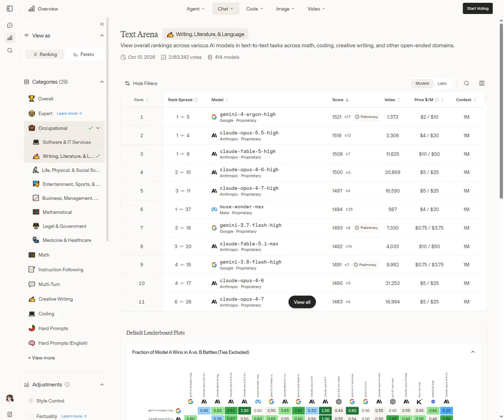Click the Overview bar chart icon
Image resolution: width=504 pixels, height=420 pixels.
pos(32,9)
